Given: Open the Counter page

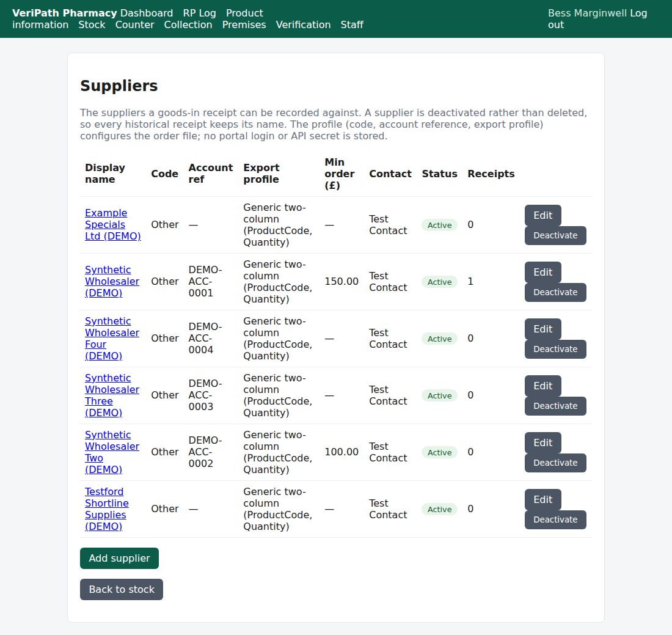Looking at the screenshot, I should point(134,24).
